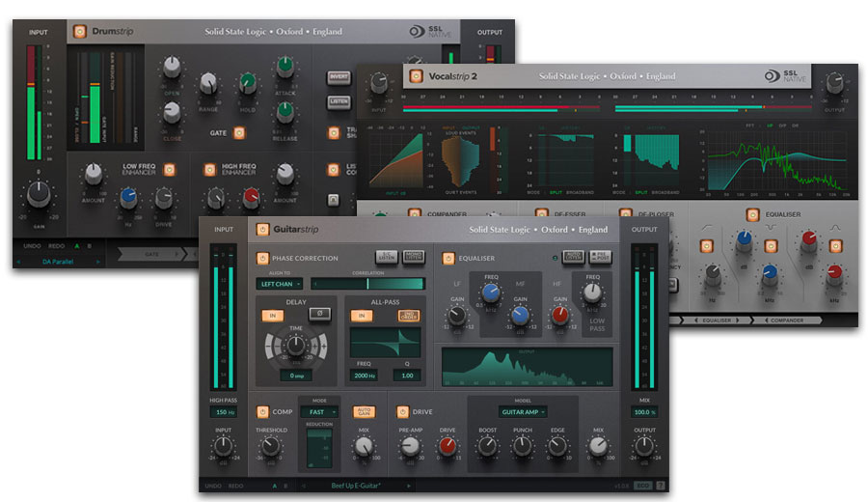Enable Drumstrip gate Listen button
Image resolution: width=868 pixels, height=502 pixels.
click(339, 102)
